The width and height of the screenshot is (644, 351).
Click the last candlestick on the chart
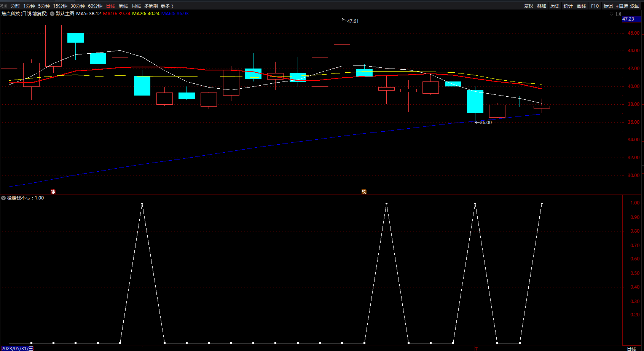click(x=542, y=107)
